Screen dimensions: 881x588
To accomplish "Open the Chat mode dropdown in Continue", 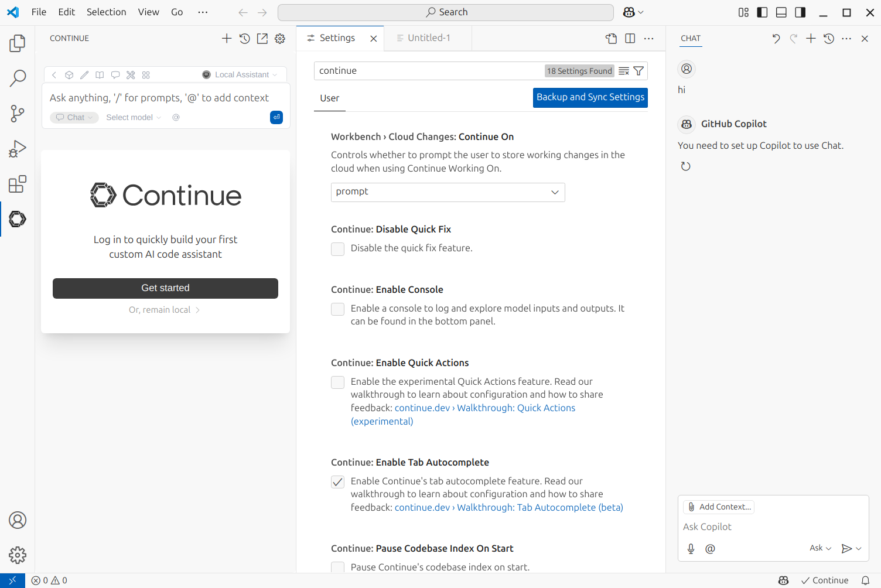I will pos(74,117).
